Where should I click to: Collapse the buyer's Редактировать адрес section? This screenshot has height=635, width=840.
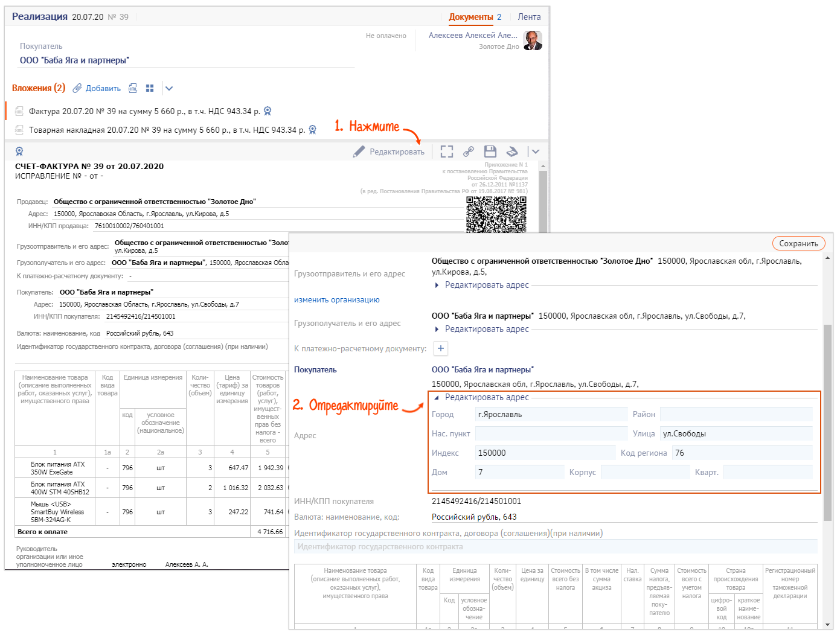486,397
